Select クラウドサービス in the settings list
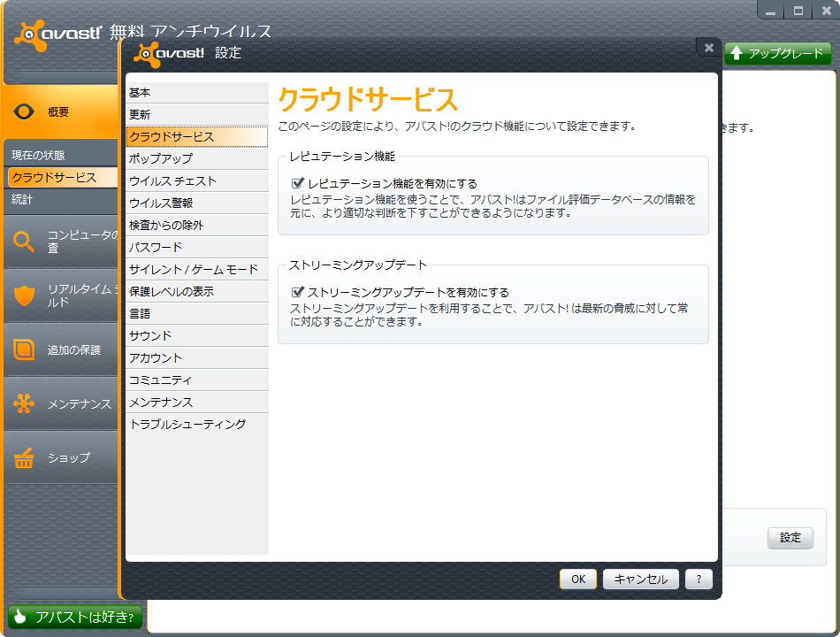Image resolution: width=840 pixels, height=637 pixels. pos(197,137)
